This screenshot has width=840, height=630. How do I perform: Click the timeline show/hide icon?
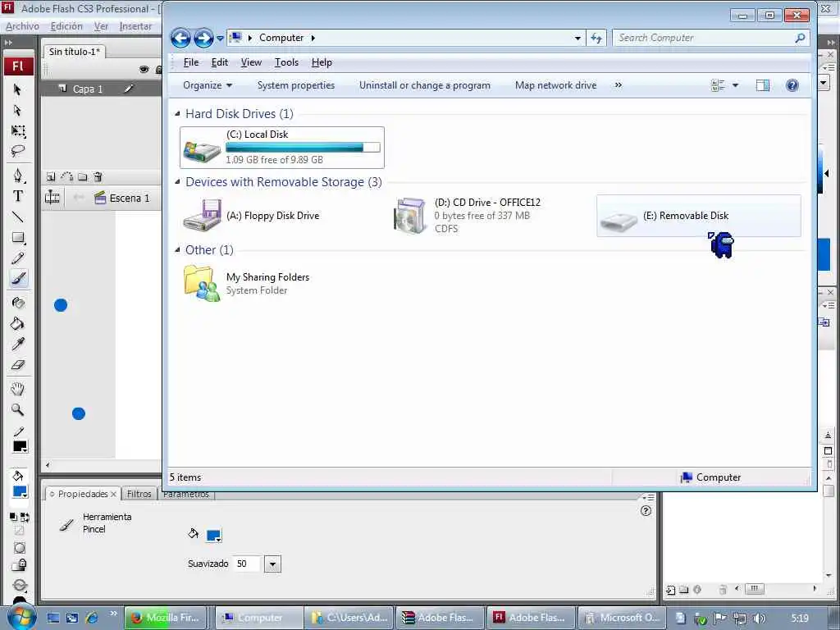click(x=52, y=198)
